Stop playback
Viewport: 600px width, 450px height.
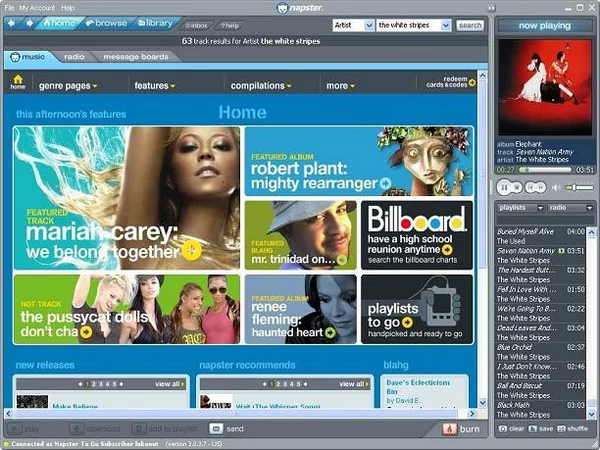pyautogui.click(x=516, y=188)
